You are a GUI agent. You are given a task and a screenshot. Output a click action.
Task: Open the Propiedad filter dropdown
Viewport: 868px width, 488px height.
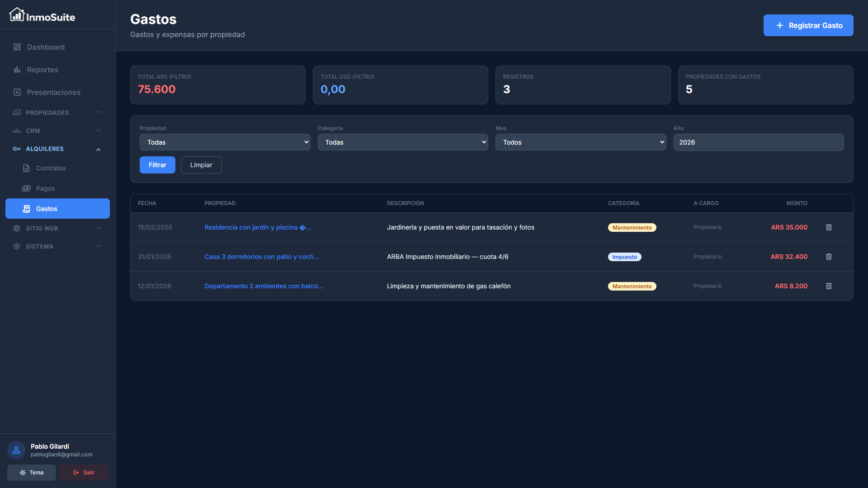click(x=225, y=142)
